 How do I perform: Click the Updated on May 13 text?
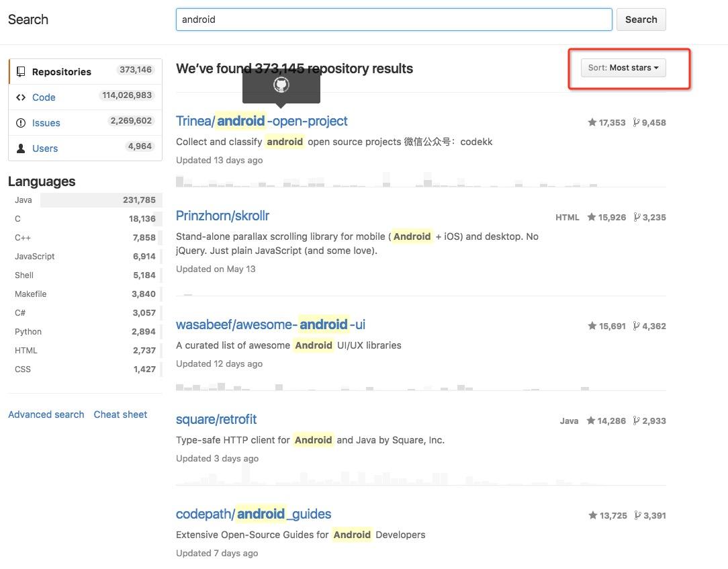click(216, 269)
